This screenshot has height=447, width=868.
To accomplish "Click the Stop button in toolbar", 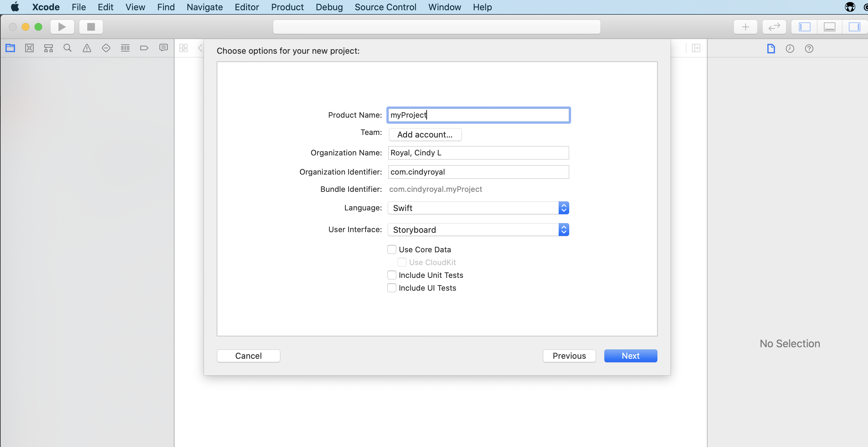I will point(91,27).
